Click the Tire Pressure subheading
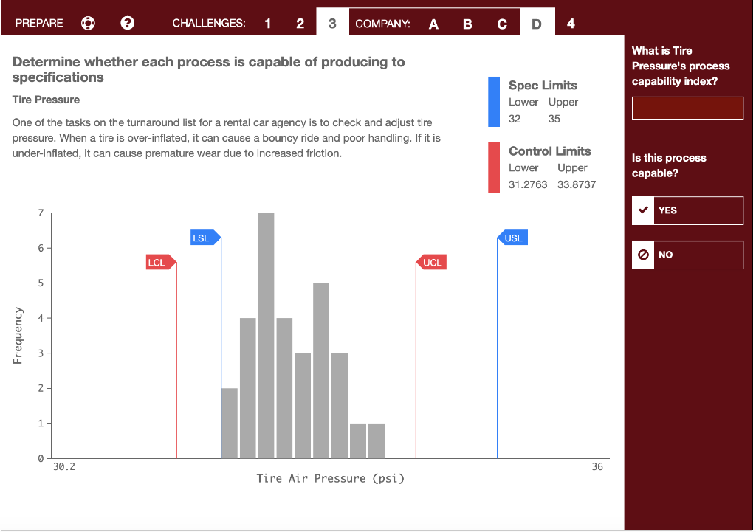This screenshot has width=756, height=532. [x=46, y=100]
